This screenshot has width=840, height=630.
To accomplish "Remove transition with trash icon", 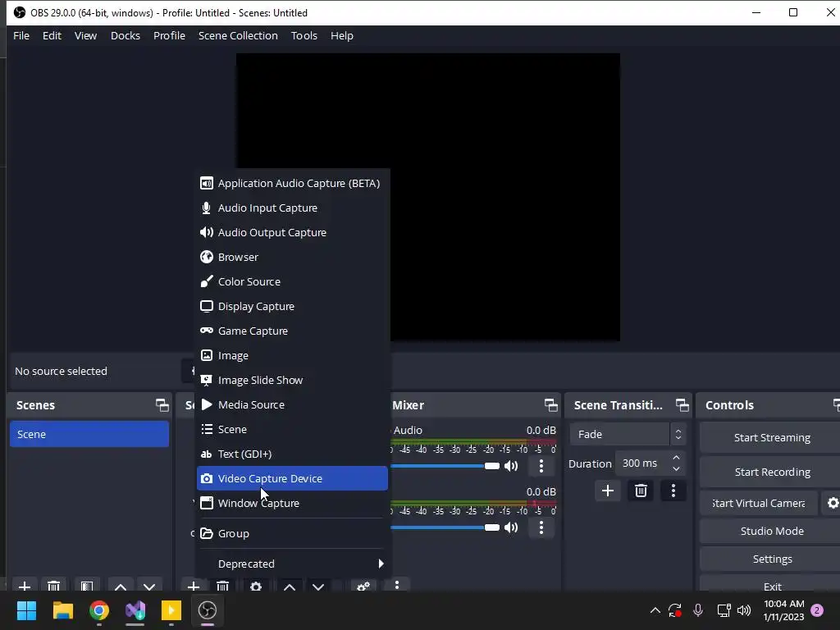I will 641,491.
